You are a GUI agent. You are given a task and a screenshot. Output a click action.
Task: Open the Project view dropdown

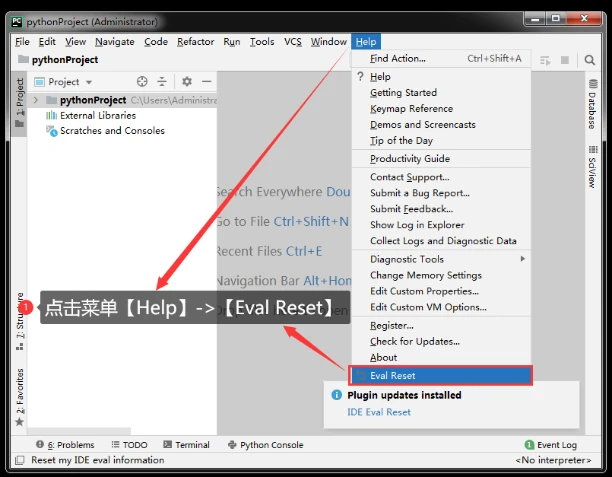click(x=69, y=82)
